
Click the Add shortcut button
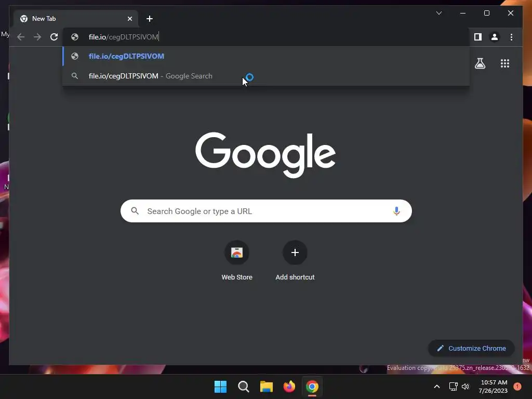point(295,261)
